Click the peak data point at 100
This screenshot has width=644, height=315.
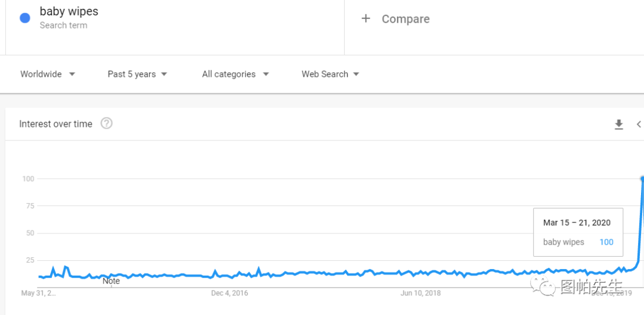(642, 179)
